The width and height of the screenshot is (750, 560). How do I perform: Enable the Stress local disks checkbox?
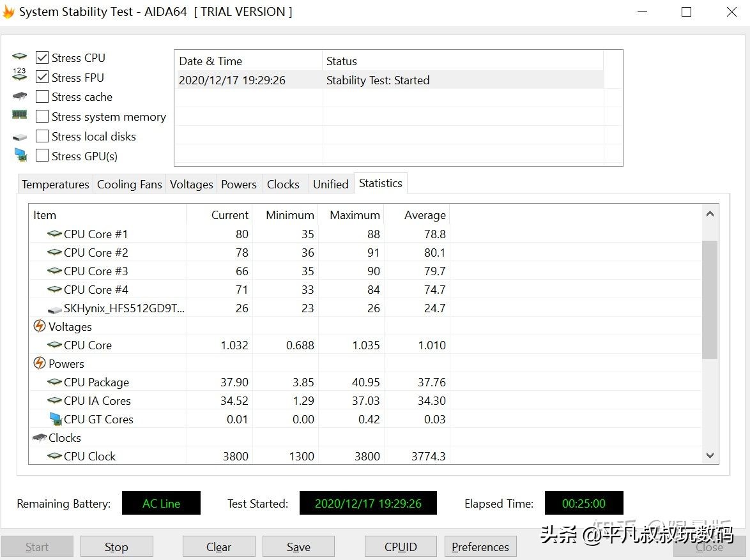[42, 136]
